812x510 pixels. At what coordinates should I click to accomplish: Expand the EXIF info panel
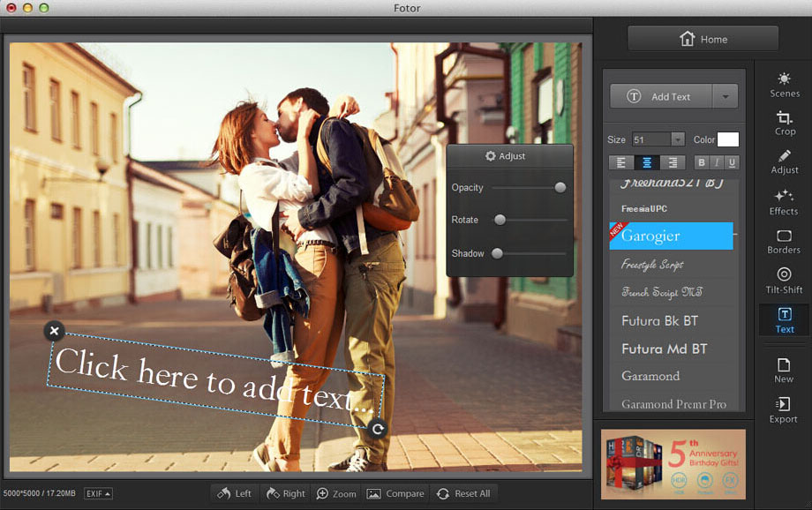point(98,493)
